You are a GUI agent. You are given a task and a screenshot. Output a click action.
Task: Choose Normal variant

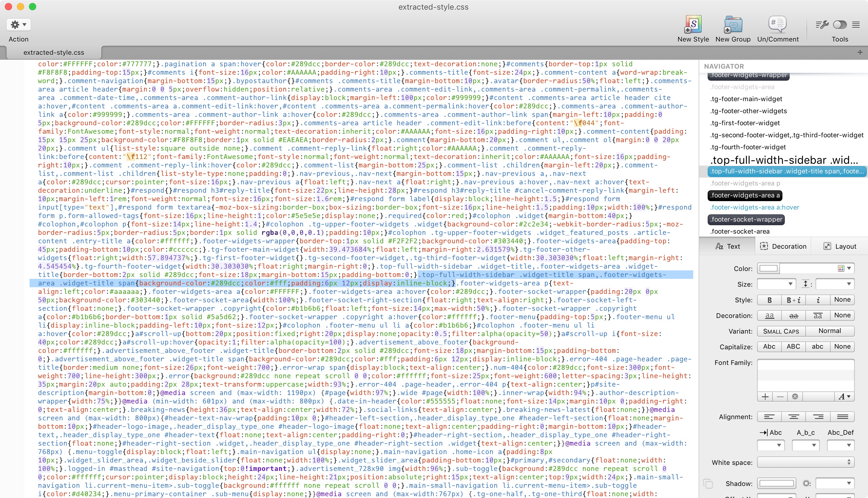click(830, 331)
